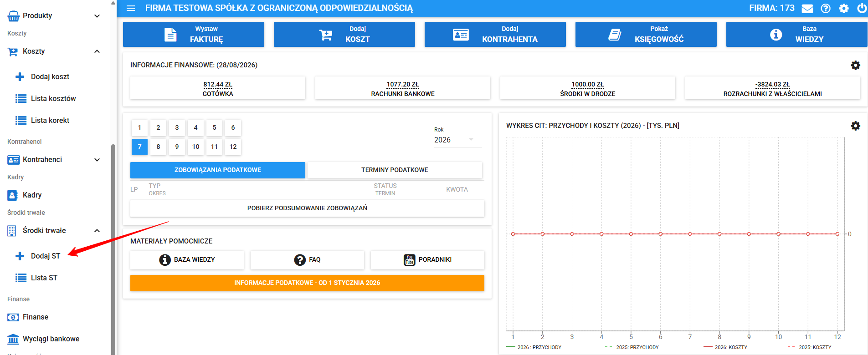Switch to Zobowiązania podatkowe tab
The image size is (868, 355).
click(218, 170)
